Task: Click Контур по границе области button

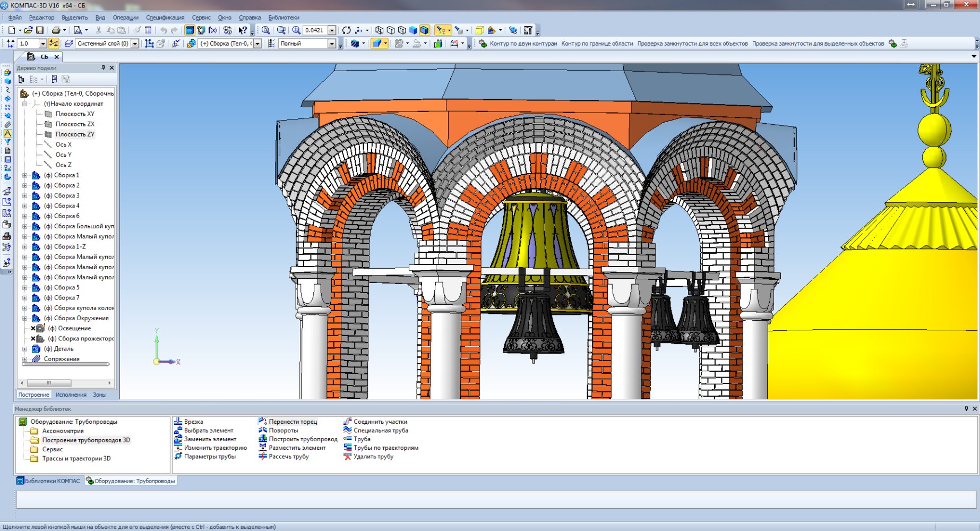Action: coord(597,44)
